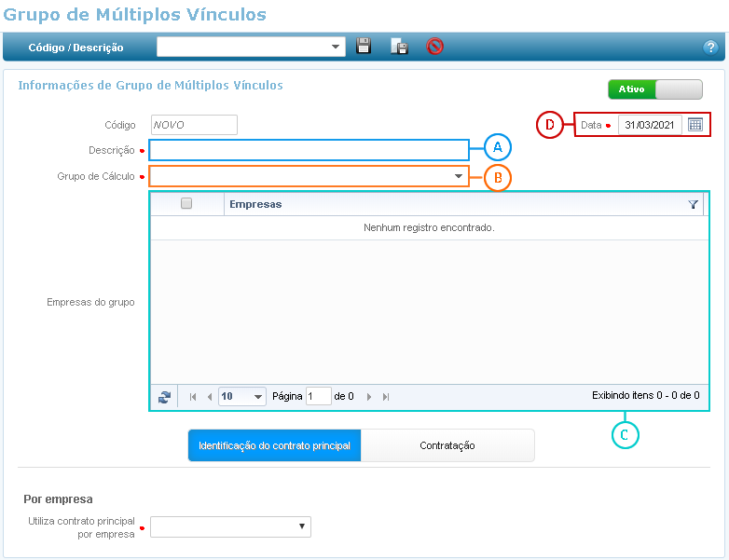This screenshot has height=560, width=729.
Task: Go to last page of grid
Action: coord(386,397)
